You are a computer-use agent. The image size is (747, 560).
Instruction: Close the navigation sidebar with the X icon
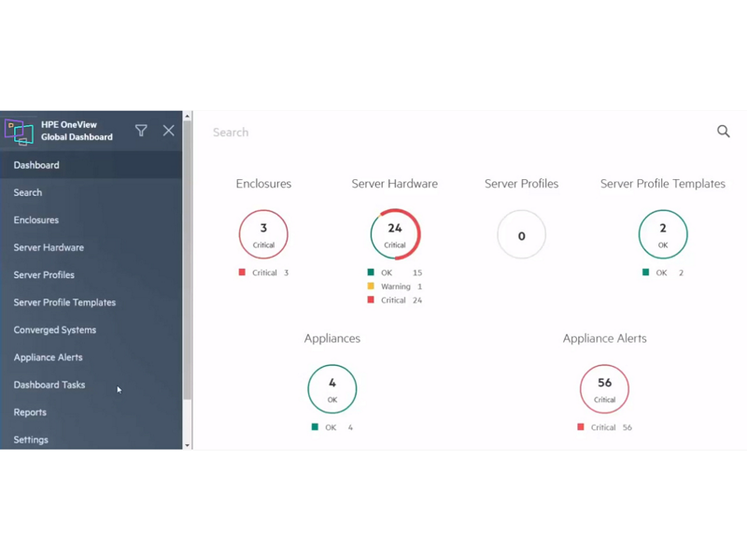[169, 131]
